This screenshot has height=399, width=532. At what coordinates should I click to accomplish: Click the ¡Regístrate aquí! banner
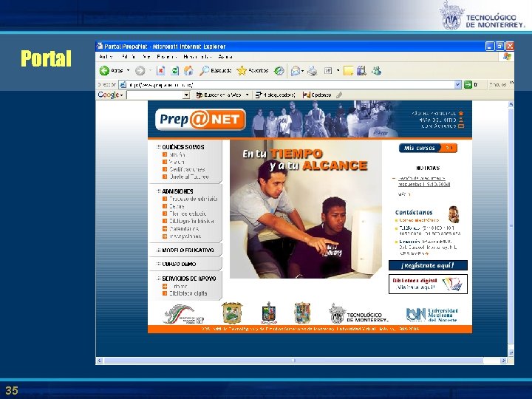428,265
